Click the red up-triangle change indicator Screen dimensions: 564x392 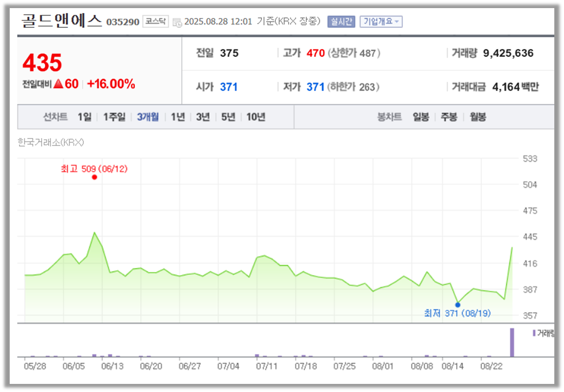point(59,84)
